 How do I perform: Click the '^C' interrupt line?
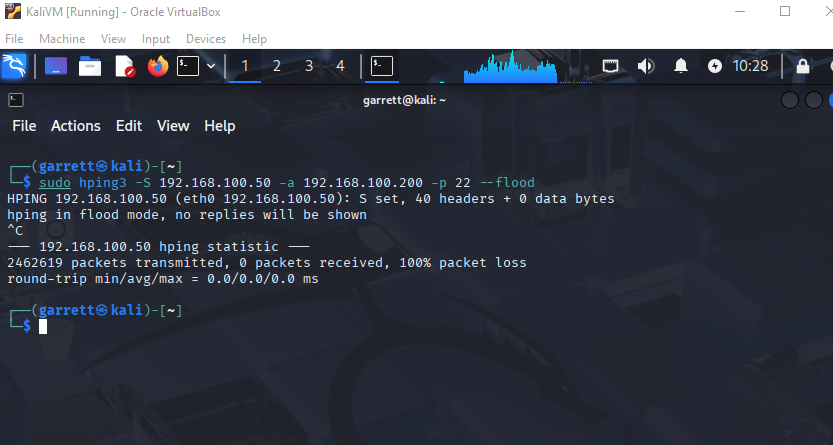click(15, 231)
